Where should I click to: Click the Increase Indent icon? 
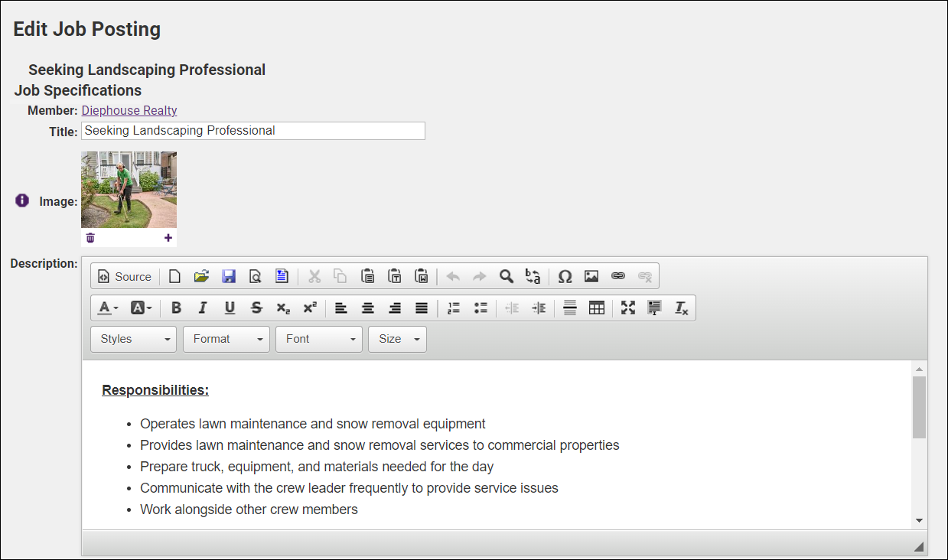(539, 308)
